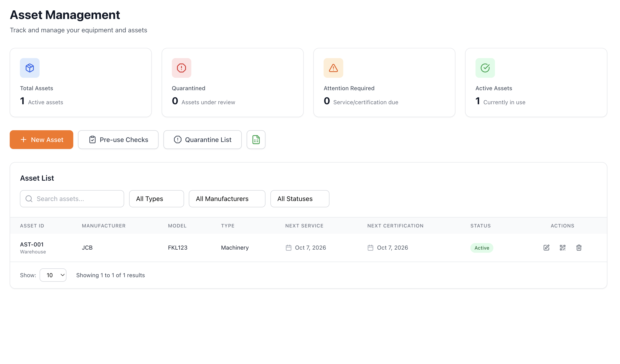Click the Active status badge
620x364 pixels.
pyautogui.click(x=481, y=248)
